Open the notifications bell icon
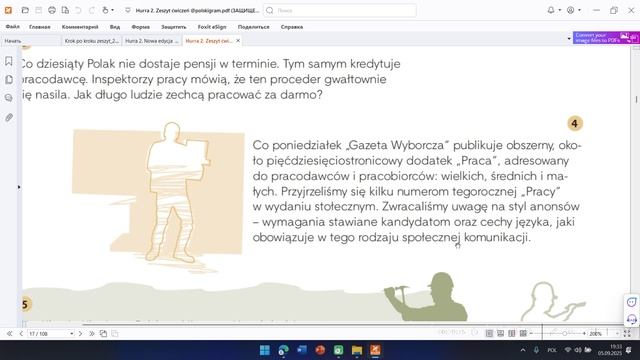The width and height of the screenshot is (640, 360). tap(551, 10)
